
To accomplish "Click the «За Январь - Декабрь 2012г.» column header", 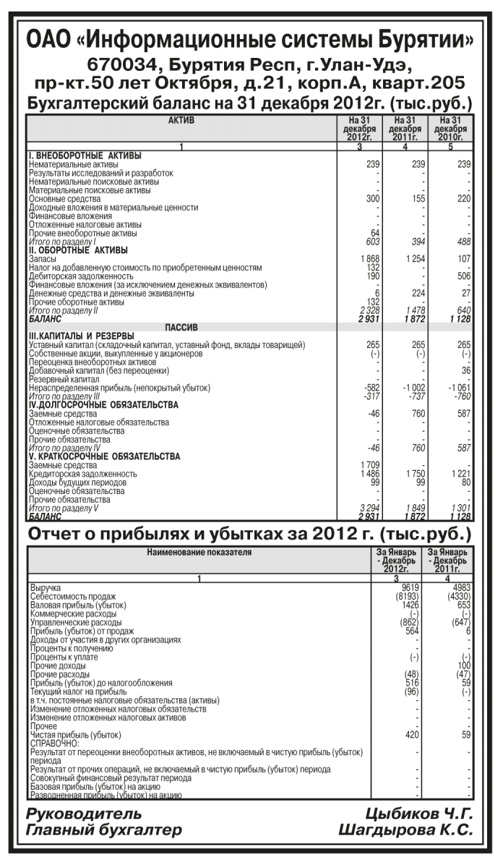I will 395,560.
